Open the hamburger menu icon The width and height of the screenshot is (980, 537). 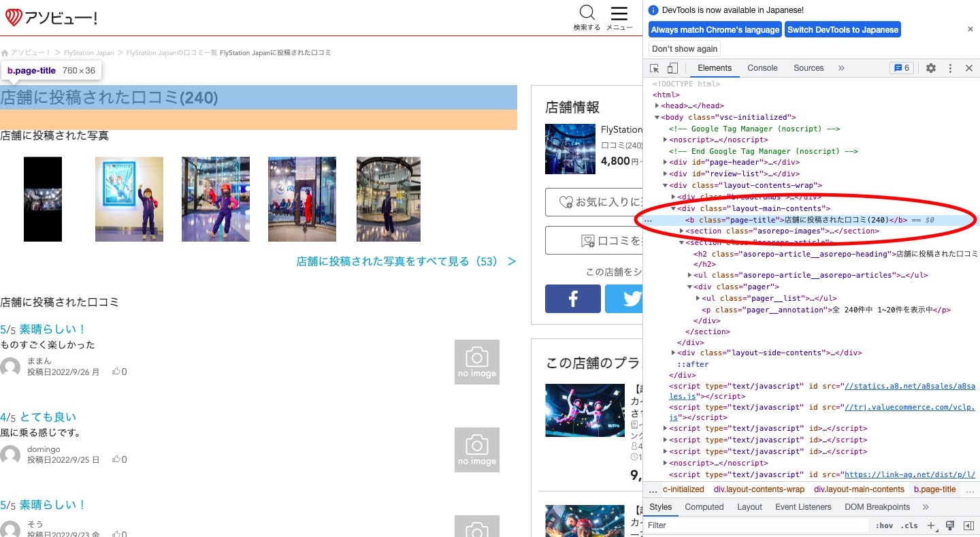point(619,14)
